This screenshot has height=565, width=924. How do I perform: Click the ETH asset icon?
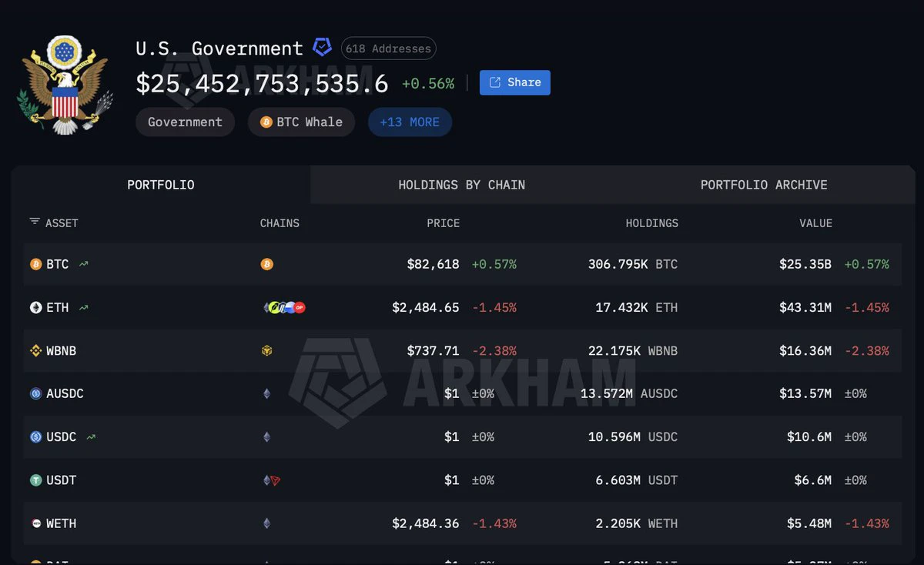(x=35, y=307)
